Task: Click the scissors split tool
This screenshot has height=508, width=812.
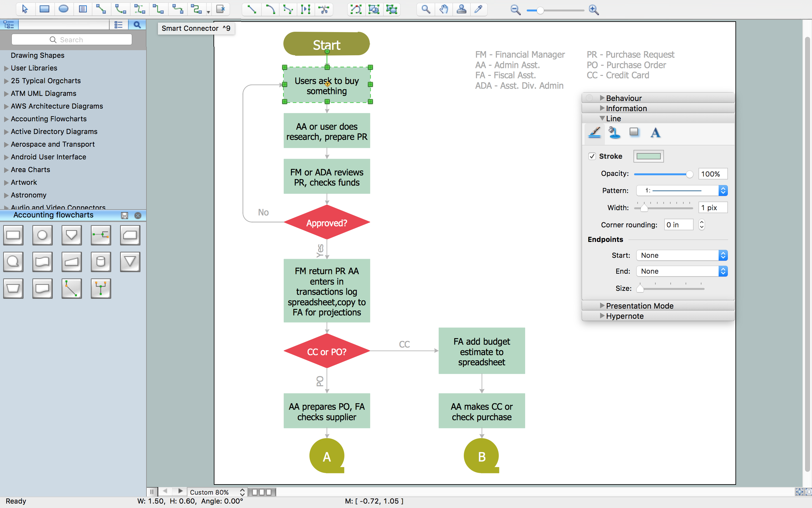Action: tap(324, 9)
